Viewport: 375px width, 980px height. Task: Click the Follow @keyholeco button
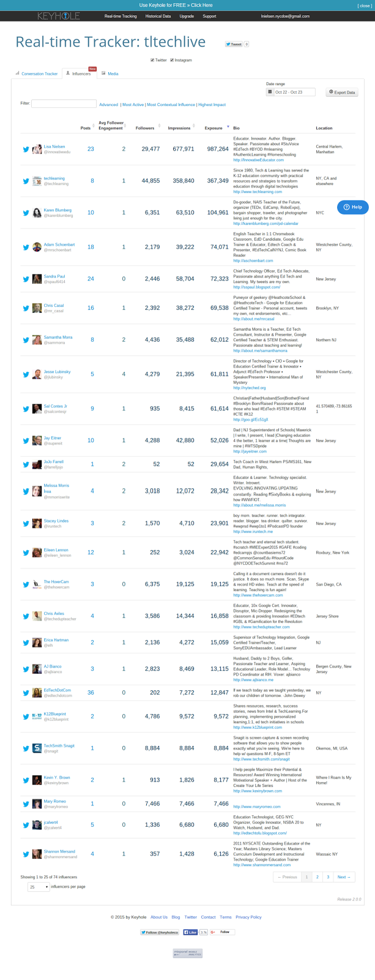160,932
